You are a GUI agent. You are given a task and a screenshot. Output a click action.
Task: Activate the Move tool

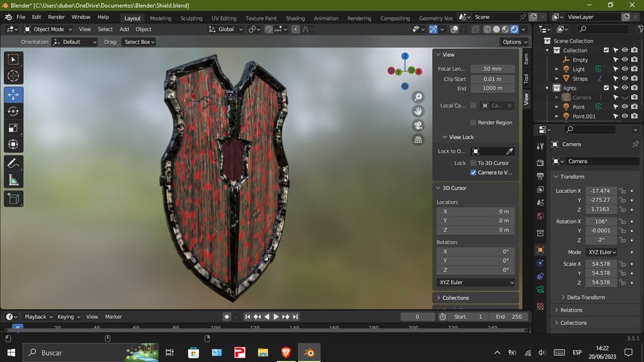point(13,95)
